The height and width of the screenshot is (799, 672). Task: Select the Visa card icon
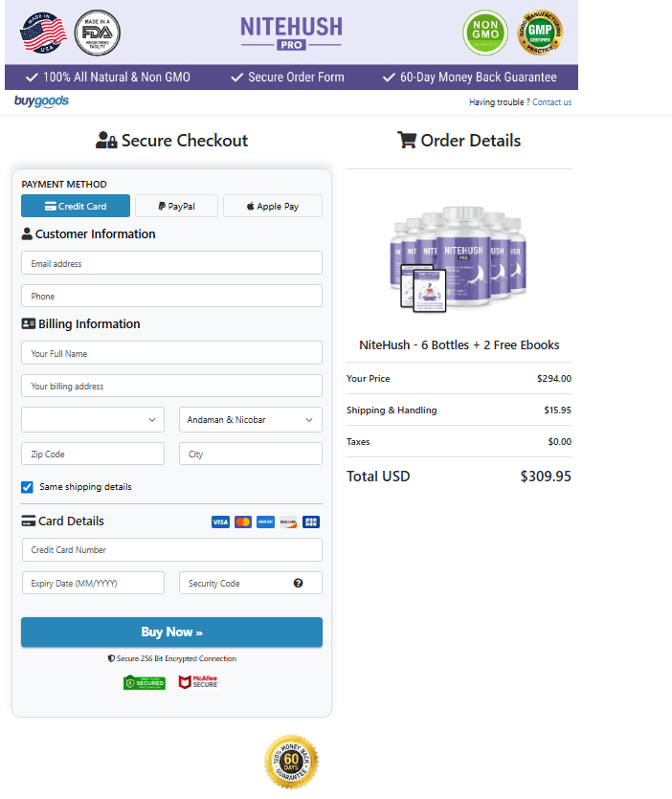click(x=220, y=522)
